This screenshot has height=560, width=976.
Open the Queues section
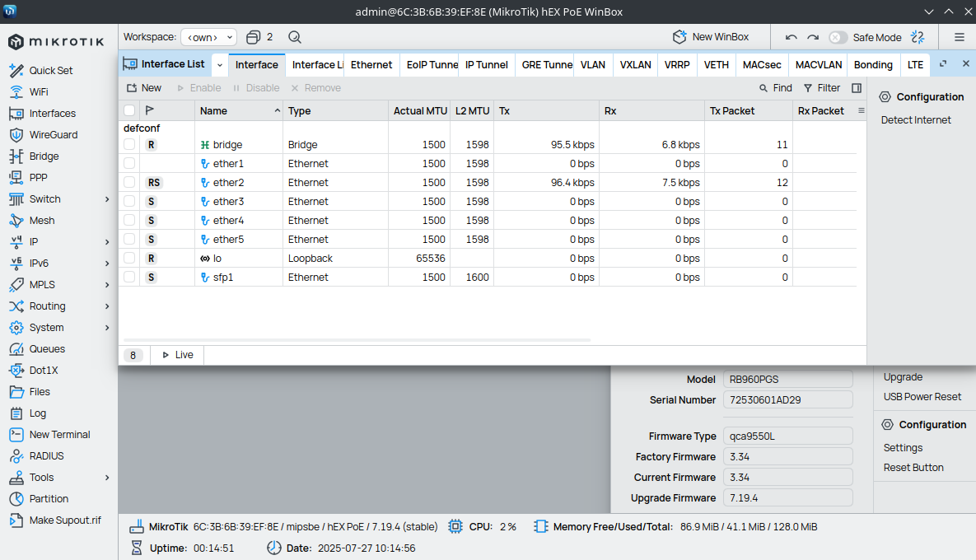coord(47,349)
